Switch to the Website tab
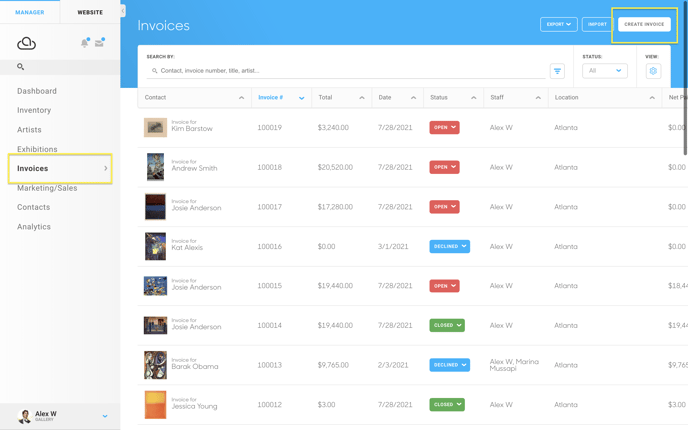 (90, 12)
